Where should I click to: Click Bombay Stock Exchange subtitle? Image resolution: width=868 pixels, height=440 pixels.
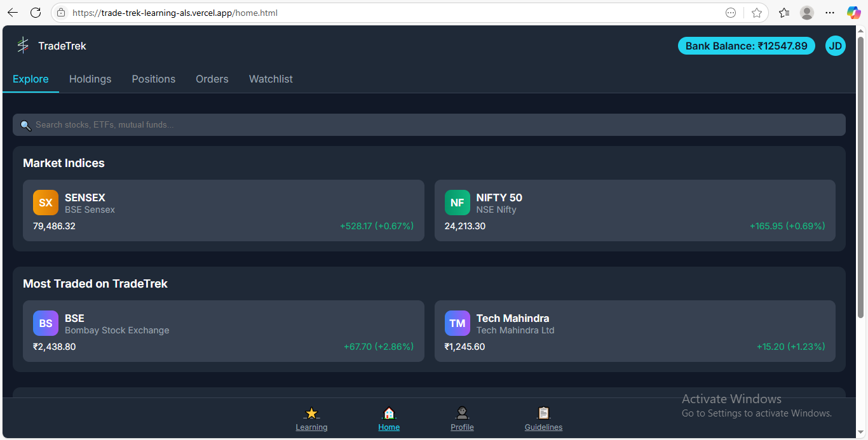[117, 330]
